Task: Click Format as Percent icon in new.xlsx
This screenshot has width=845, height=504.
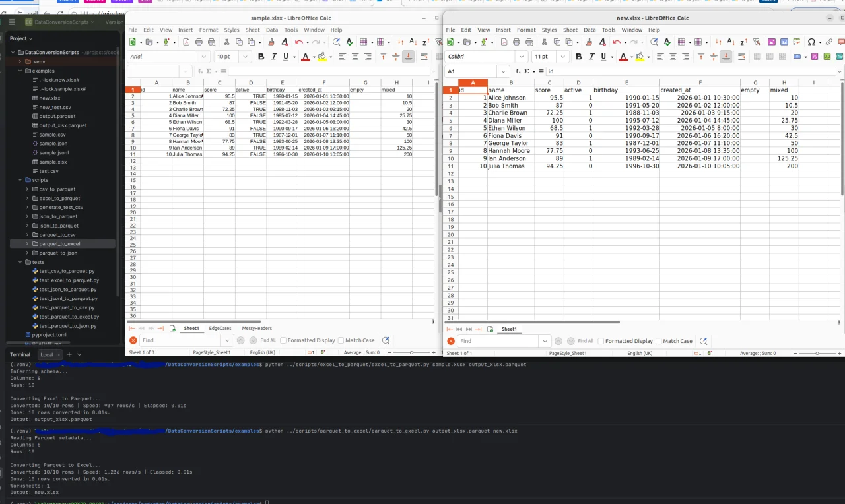Action: [x=815, y=57]
